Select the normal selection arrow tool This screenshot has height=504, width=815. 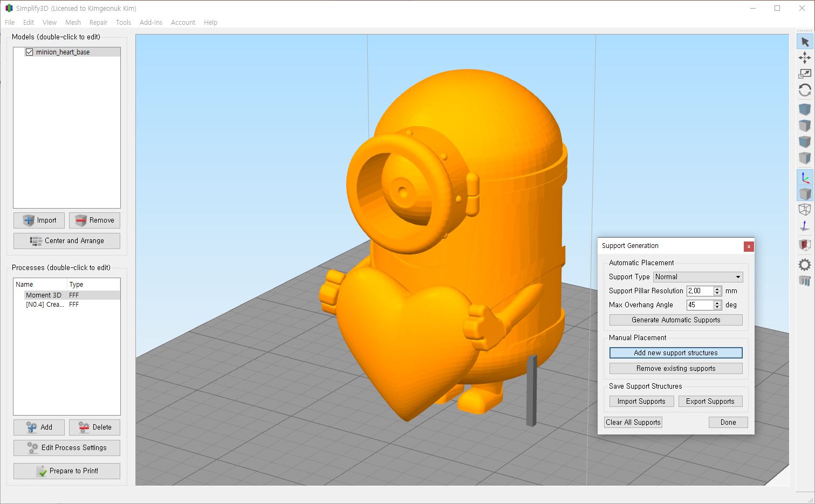[805, 42]
